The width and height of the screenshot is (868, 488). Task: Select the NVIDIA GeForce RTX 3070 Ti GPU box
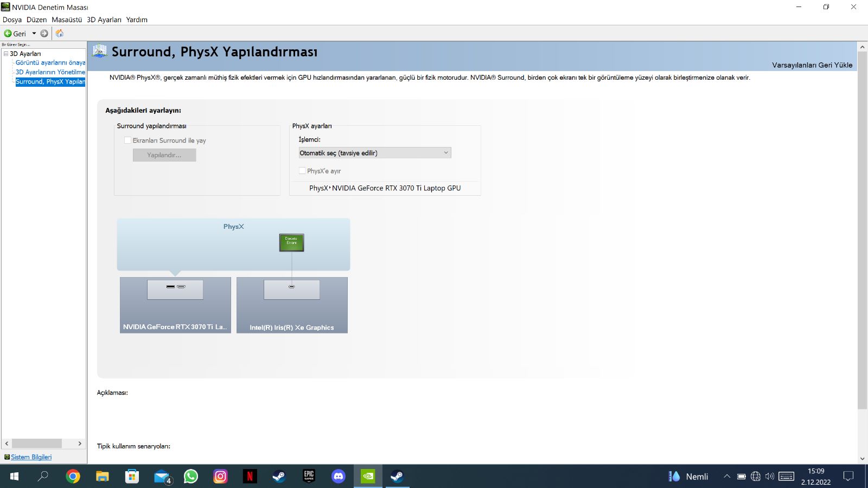175,305
